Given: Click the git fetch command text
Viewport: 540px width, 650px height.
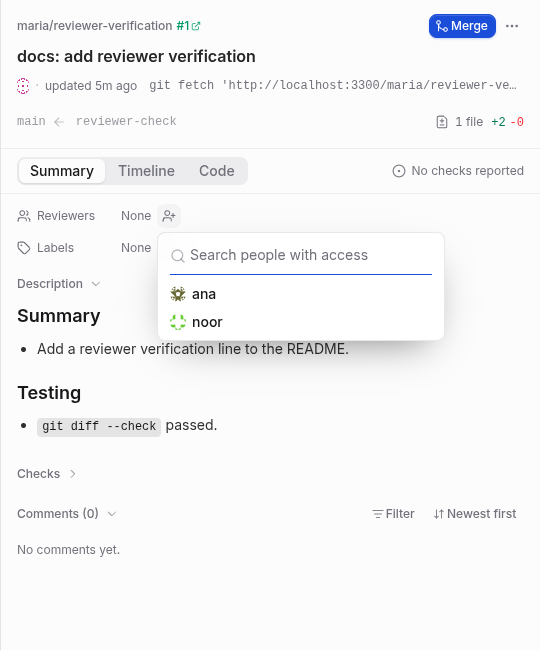Looking at the screenshot, I should (x=333, y=85).
